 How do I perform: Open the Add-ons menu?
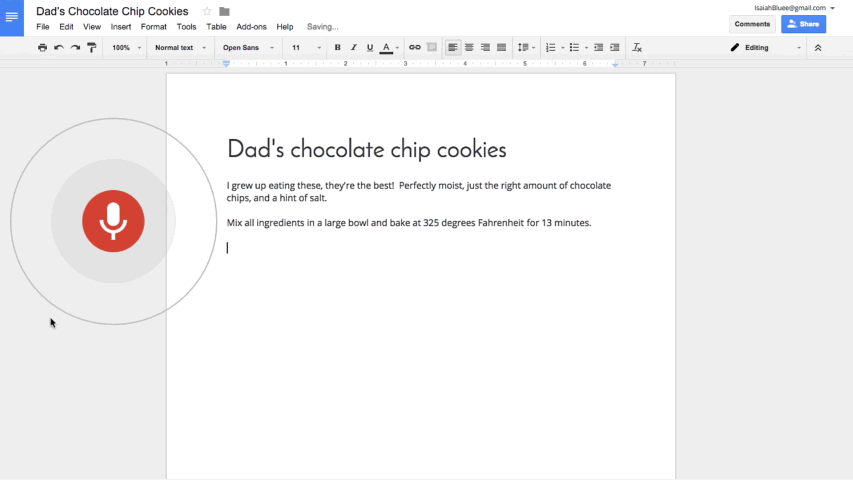click(x=251, y=27)
